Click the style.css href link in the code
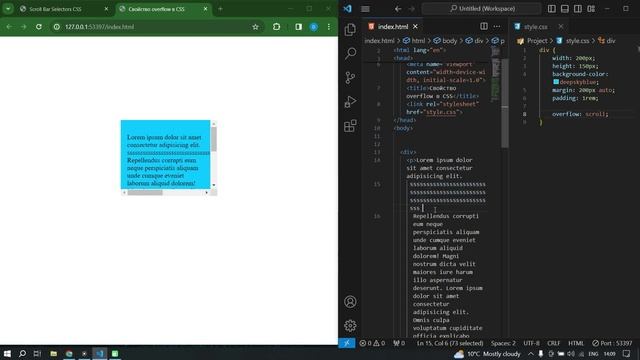The height and width of the screenshot is (360, 640). (x=441, y=112)
